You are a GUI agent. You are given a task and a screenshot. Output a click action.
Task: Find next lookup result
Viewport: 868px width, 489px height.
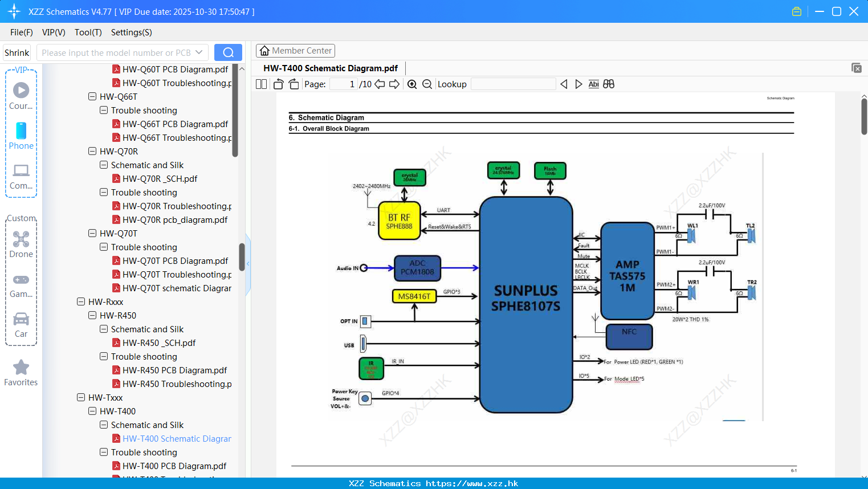click(x=578, y=84)
